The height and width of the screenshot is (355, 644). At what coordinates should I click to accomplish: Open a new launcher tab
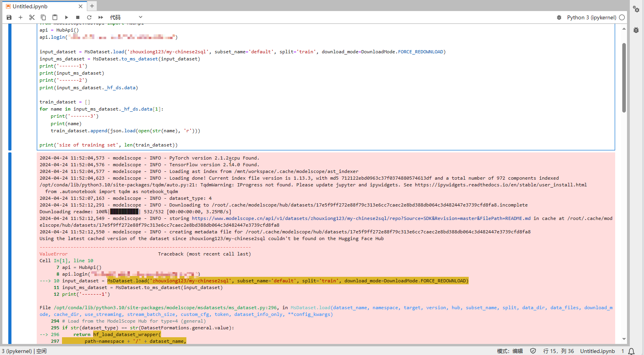(92, 6)
